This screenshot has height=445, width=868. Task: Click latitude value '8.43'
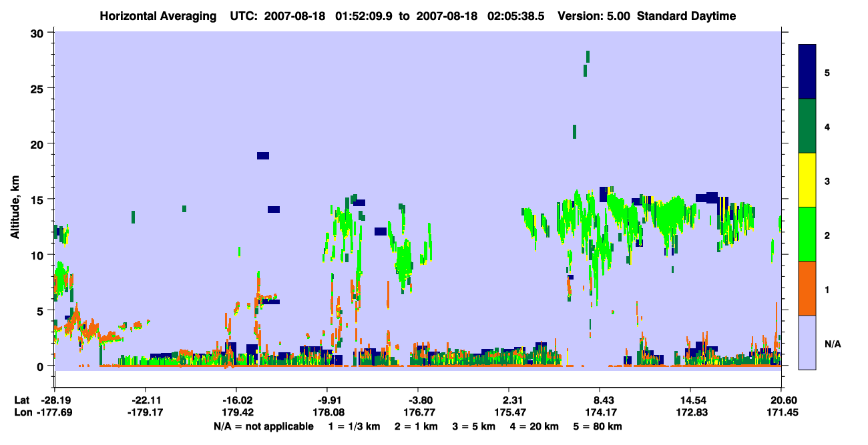click(600, 400)
